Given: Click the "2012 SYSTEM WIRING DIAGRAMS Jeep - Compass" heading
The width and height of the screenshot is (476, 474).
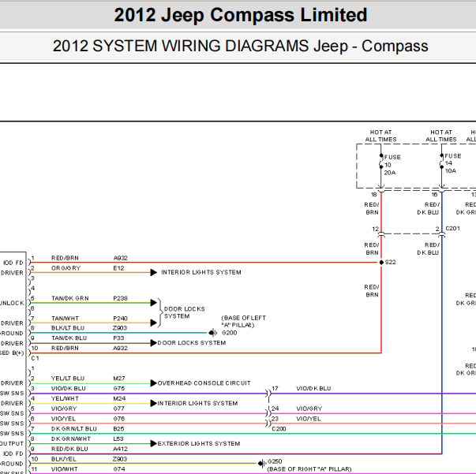Looking at the screenshot, I should coord(241,46).
